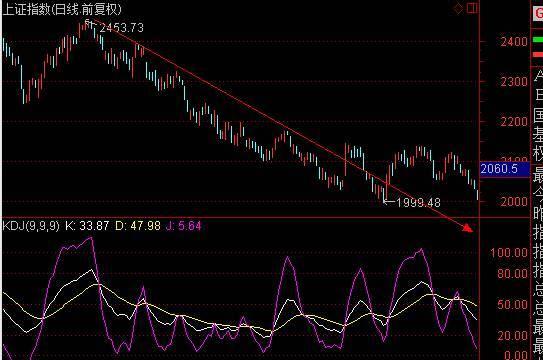Click the red split-panel icon beside the diamond
Screen dimensions: 543x360
click(x=472, y=8)
